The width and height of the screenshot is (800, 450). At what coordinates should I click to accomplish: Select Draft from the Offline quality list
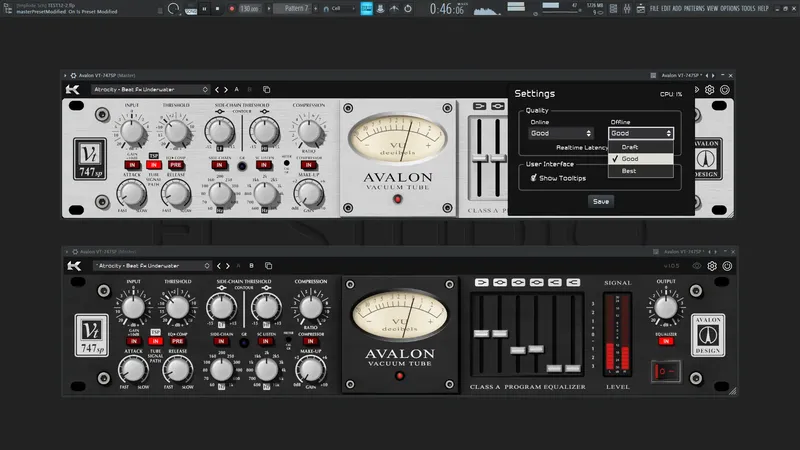point(631,147)
